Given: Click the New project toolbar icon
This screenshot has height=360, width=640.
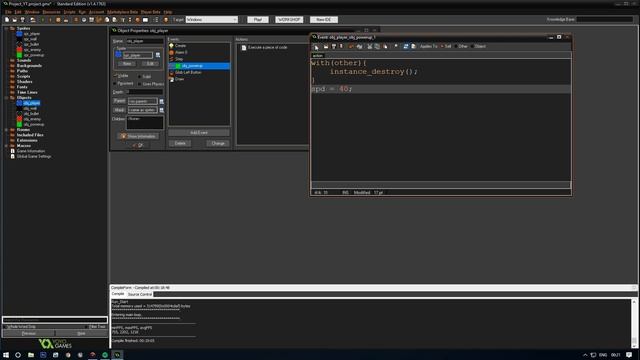Looking at the screenshot, I should 7,20.
